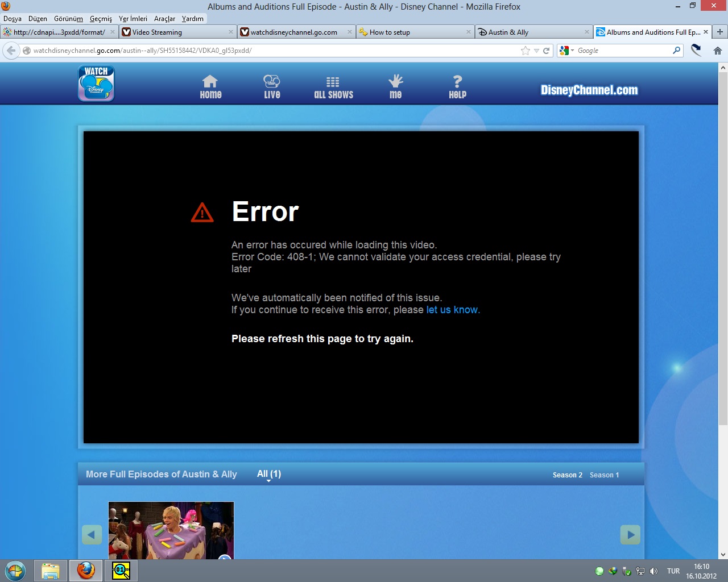728x582 pixels.
Task: Click the address bar URL field
Action: (x=275, y=51)
